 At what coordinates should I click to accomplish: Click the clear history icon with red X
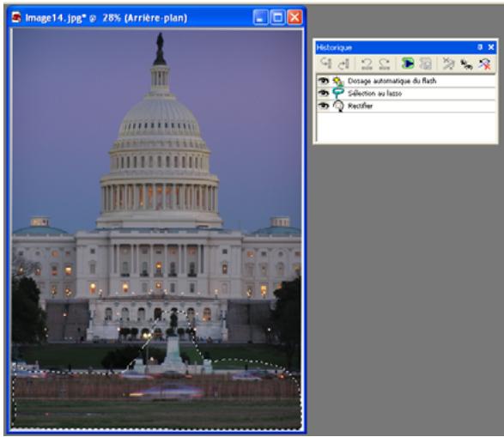point(484,64)
